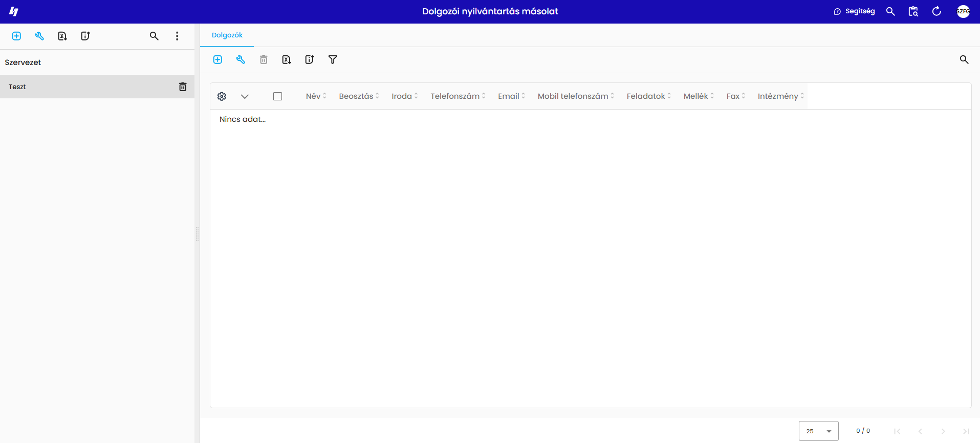Open the filter funnel in Dolgozók toolbar

click(333, 59)
